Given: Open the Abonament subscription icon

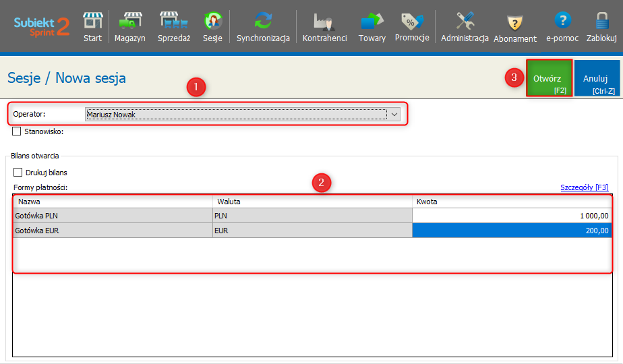Looking at the screenshot, I should coord(515,27).
